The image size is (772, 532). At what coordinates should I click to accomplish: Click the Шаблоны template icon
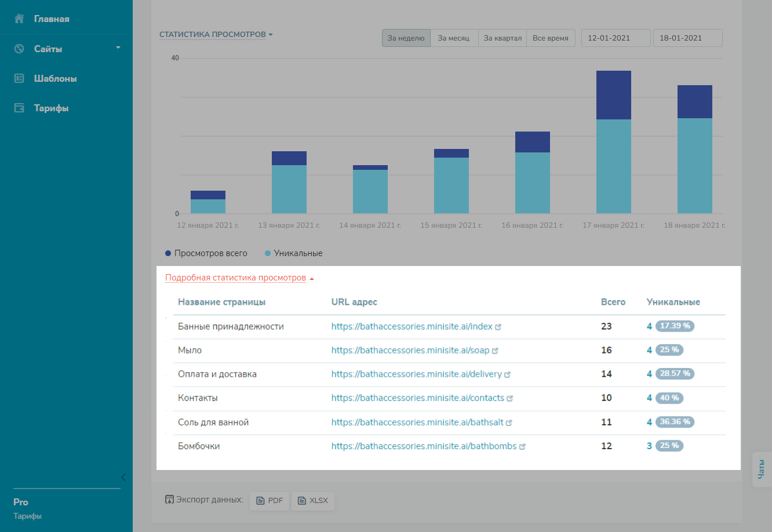(19, 78)
